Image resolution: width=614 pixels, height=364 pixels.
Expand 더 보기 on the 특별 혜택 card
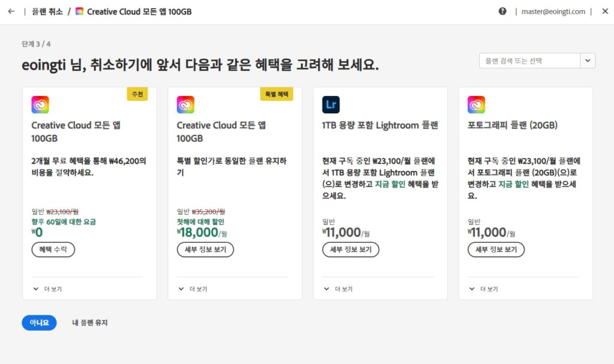[192, 289]
